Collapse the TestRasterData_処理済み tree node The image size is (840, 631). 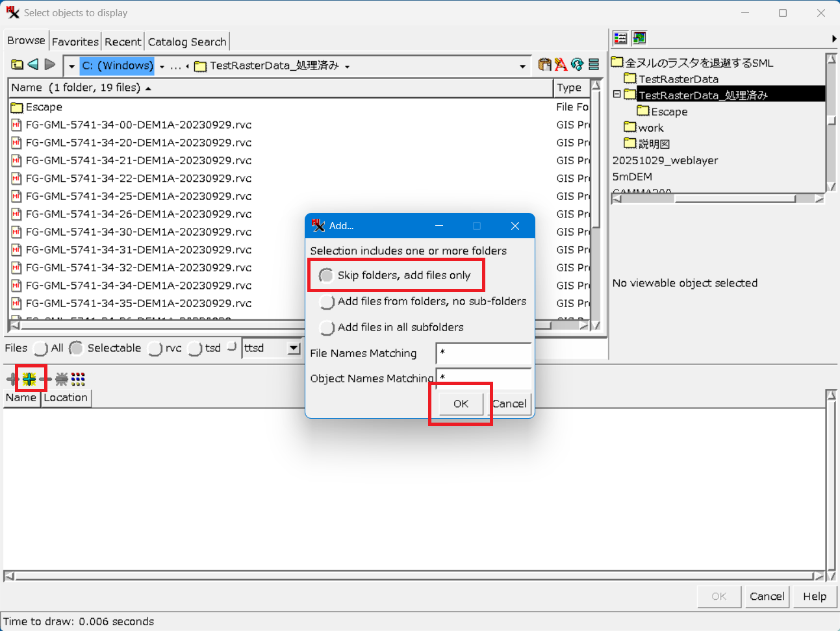[617, 95]
